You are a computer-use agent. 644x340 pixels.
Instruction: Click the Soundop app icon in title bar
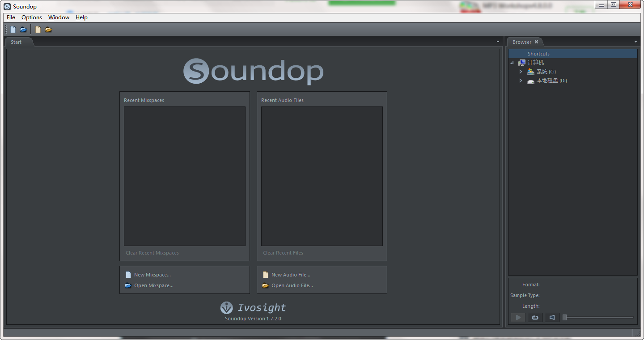click(x=7, y=7)
